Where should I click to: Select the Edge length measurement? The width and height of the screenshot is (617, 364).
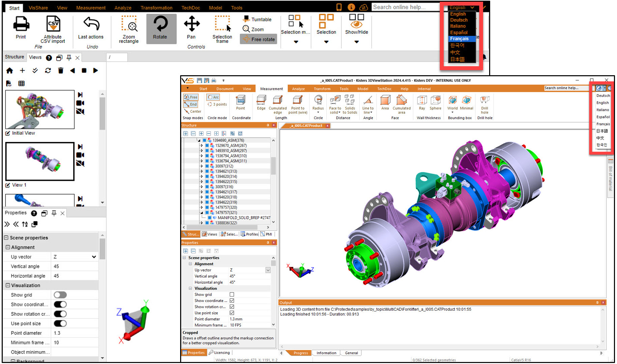[x=261, y=103]
